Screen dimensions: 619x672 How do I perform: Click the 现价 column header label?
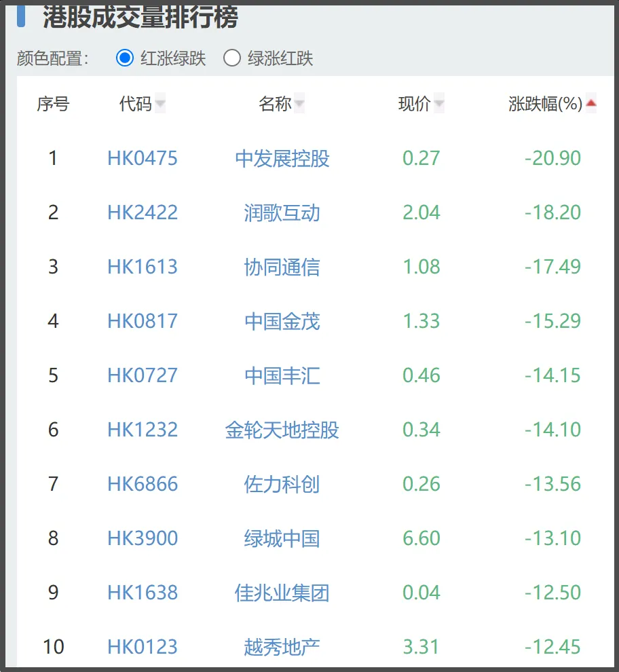(415, 104)
